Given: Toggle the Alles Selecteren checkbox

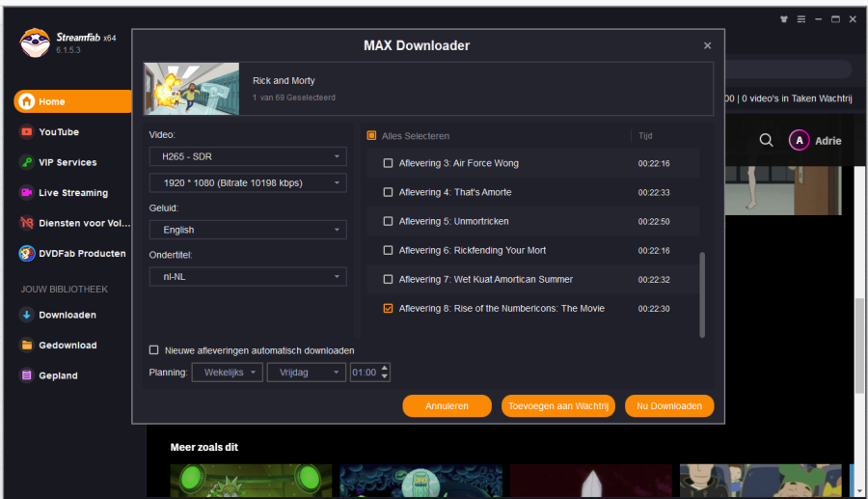Looking at the screenshot, I should tap(371, 136).
